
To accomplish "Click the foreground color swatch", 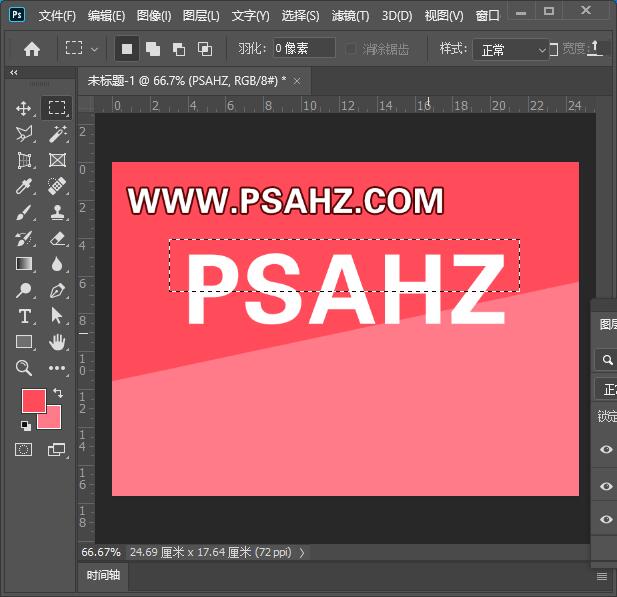I will pyautogui.click(x=34, y=401).
